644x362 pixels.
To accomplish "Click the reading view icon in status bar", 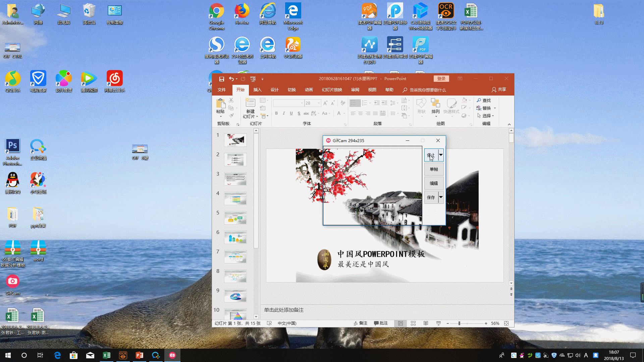I will coord(426,323).
